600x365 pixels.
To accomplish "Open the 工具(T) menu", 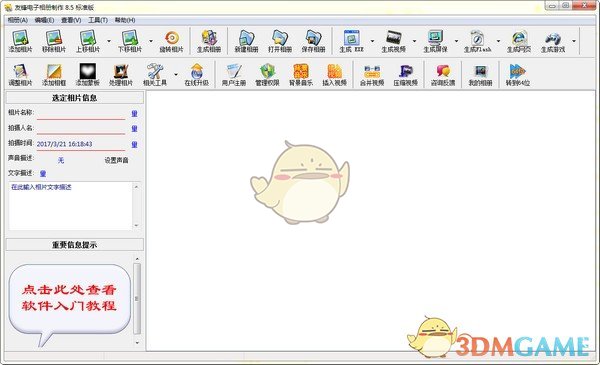I will pyautogui.click(x=98, y=20).
